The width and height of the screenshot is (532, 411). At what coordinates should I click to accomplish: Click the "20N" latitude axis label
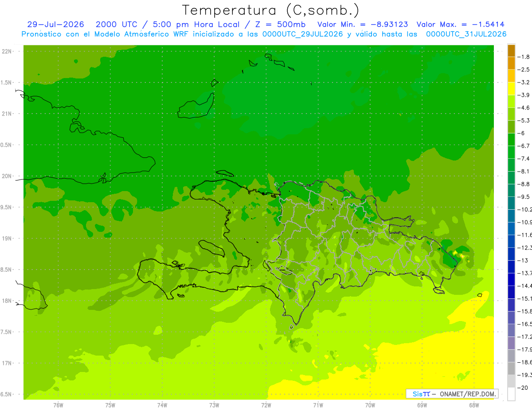pyautogui.click(x=8, y=176)
